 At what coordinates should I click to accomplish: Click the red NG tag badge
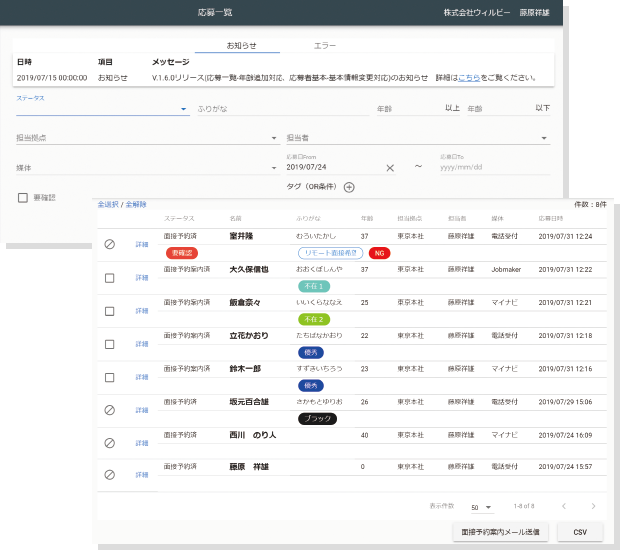pos(380,254)
